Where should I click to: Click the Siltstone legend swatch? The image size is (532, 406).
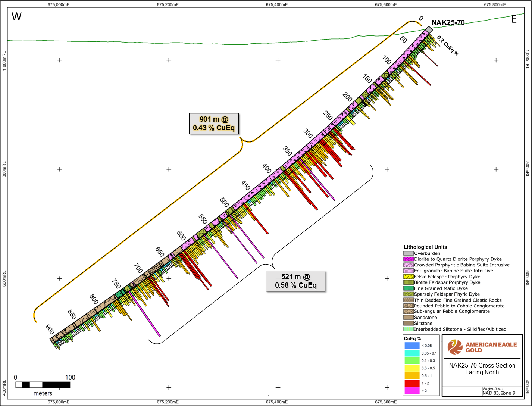tap(409, 324)
